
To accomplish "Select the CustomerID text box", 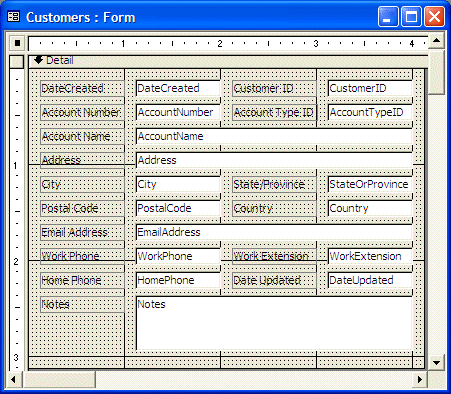I will (370, 88).
